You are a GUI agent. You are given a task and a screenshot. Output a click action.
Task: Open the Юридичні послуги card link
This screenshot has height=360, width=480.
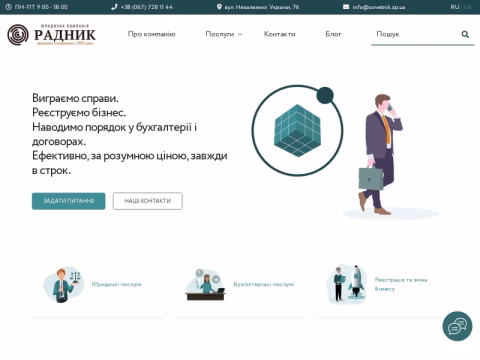pyautogui.click(x=116, y=284)
